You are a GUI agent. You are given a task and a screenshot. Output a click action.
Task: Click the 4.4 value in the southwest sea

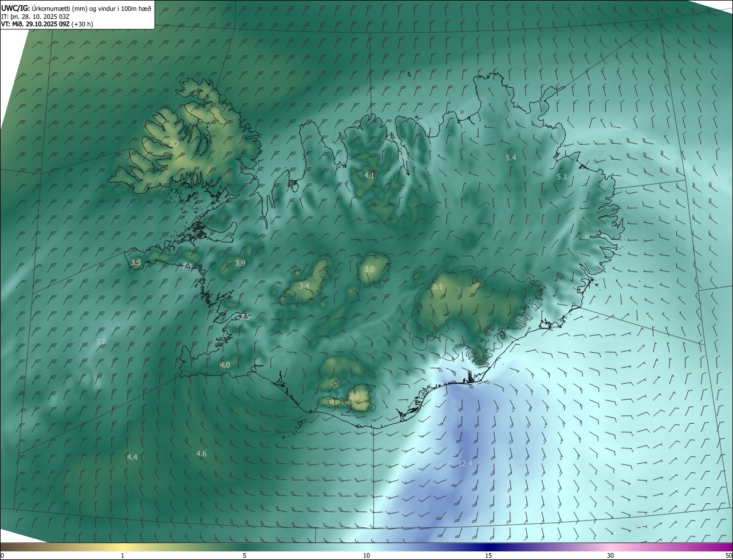[x=132, y=457]
